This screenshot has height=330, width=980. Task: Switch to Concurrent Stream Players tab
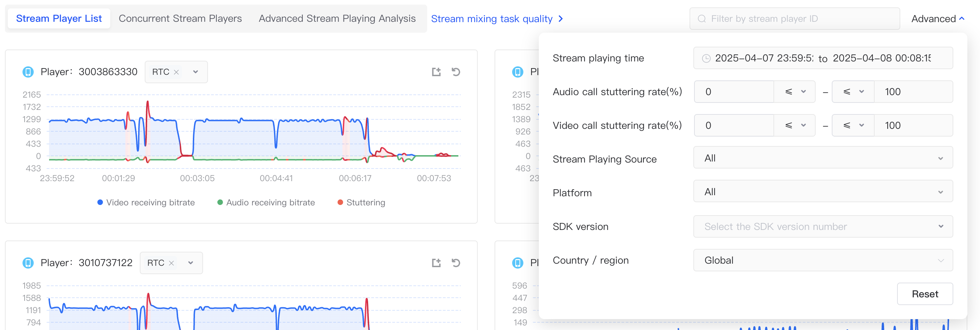(180, 19)
